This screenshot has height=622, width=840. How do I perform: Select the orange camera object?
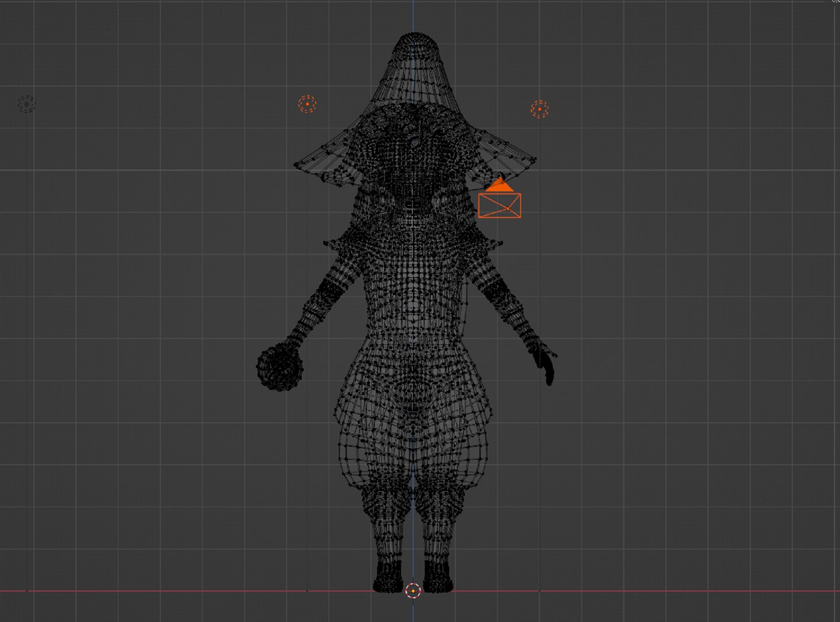(500, 199)
